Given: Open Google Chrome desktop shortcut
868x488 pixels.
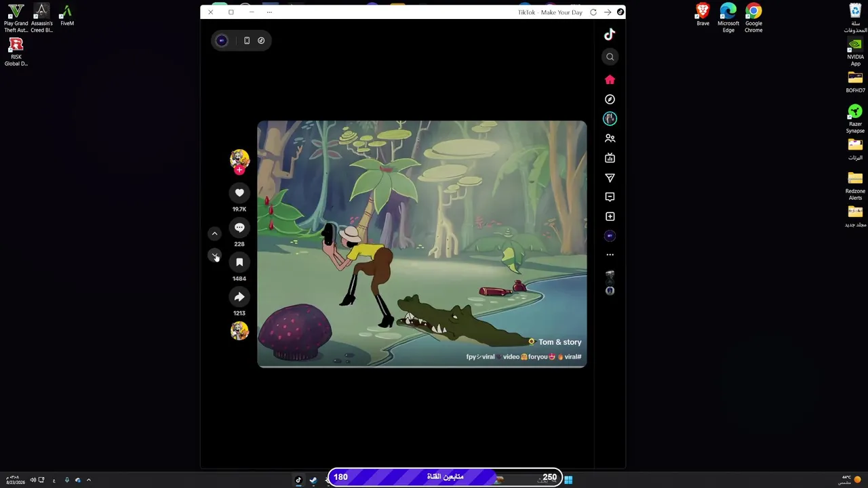Looking at the screenshot, I should [x=753, y=18].
